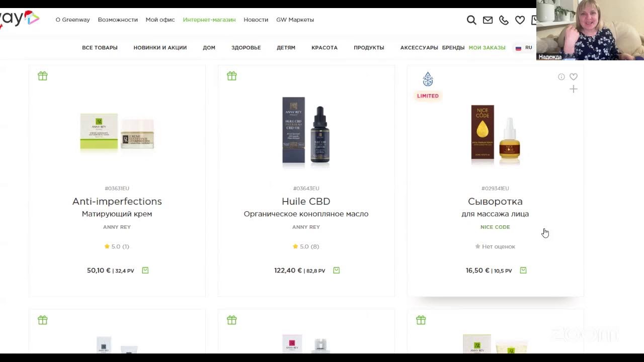
Task: Open НОВИНКИ И АКЦИИ category
Action: pos(160,48)
